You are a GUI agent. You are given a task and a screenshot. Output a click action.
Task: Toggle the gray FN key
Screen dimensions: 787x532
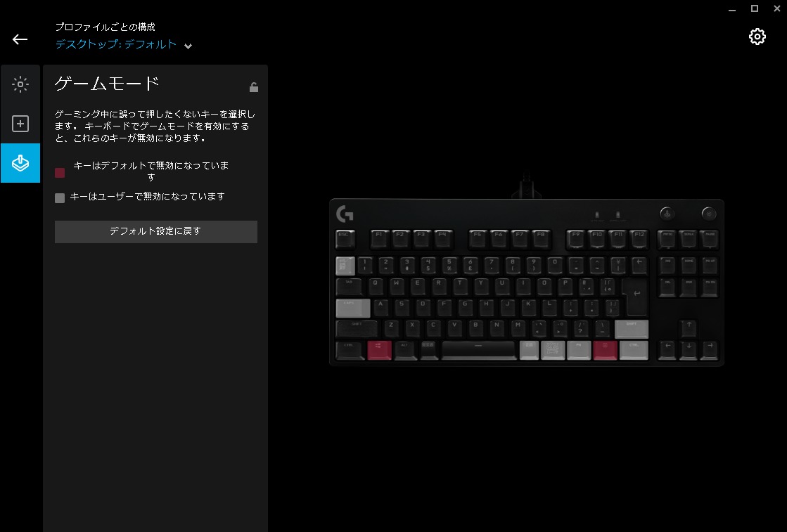coord(579,349)
